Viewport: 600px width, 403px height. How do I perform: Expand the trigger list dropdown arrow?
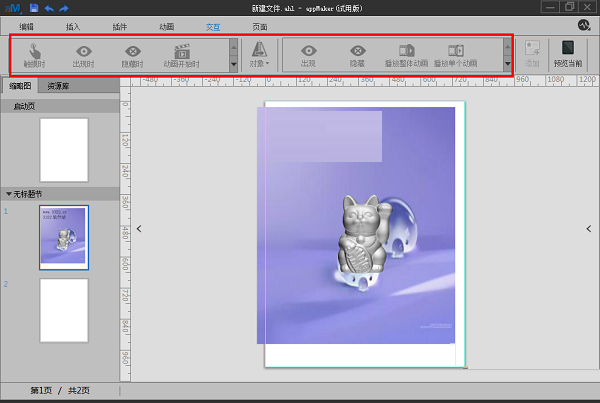pos(234,63)
